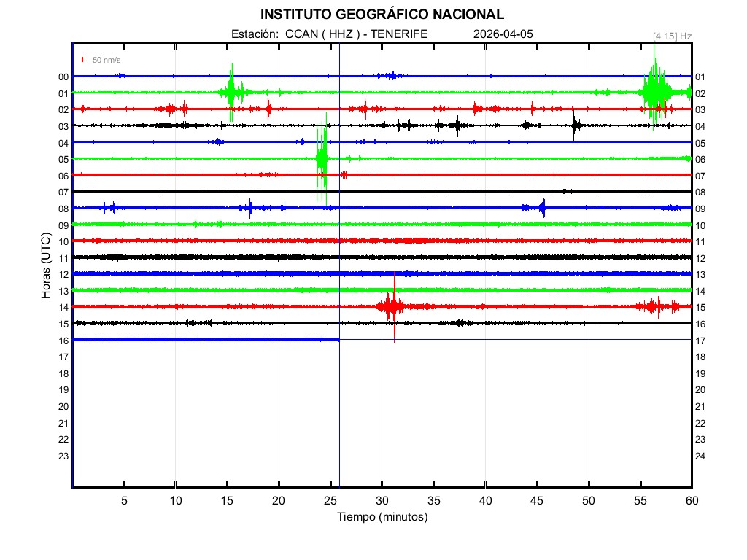Select the date 2026-04-05 in header
747x560 pixels.
(x=503, y=34)
